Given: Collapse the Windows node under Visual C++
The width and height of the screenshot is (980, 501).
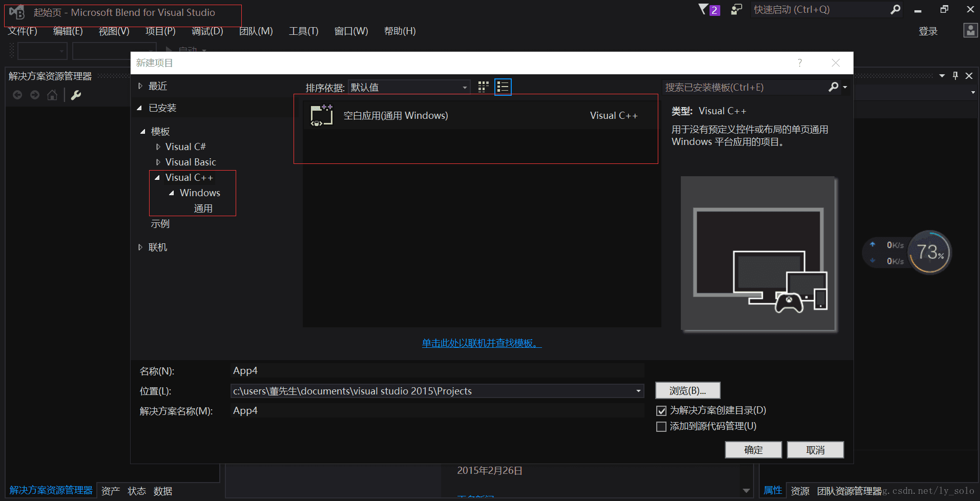Looking at the screenshot, I should point(172,193).
